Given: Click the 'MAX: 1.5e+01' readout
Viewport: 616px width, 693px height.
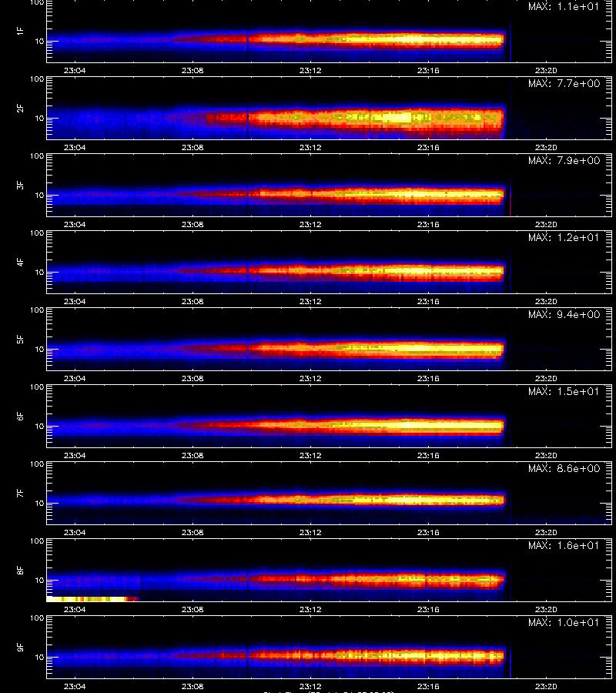Looking at the screenshot, I should (564, 391).
